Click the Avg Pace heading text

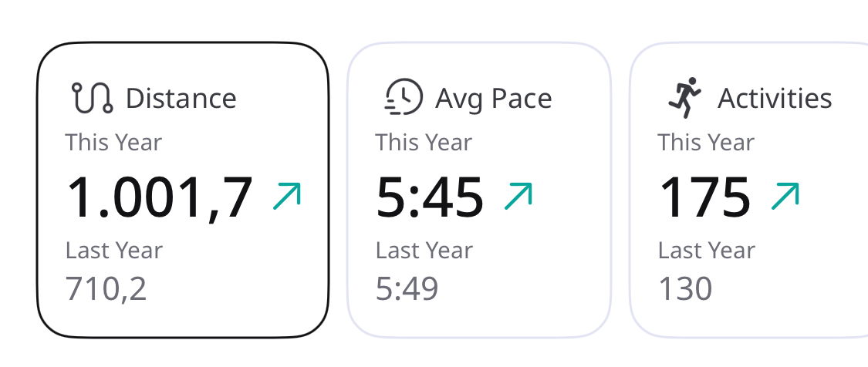pos(493,99)
